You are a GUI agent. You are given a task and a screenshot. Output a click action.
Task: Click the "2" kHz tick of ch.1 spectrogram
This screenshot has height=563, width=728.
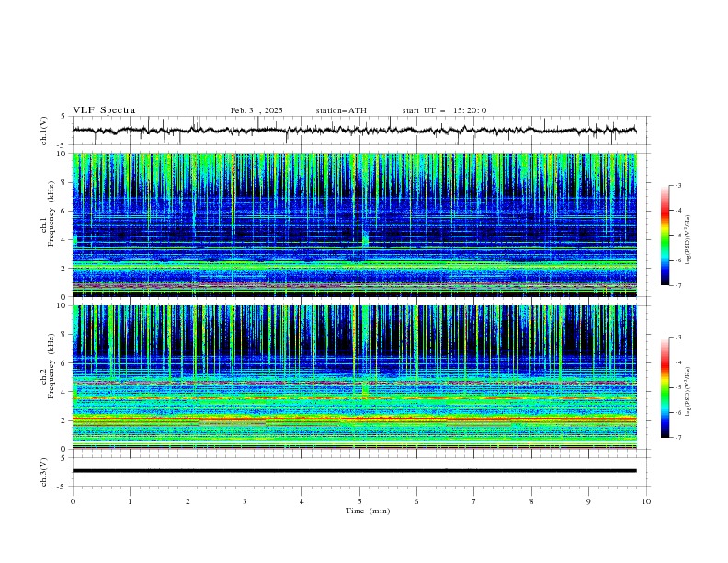pos(65,269)
